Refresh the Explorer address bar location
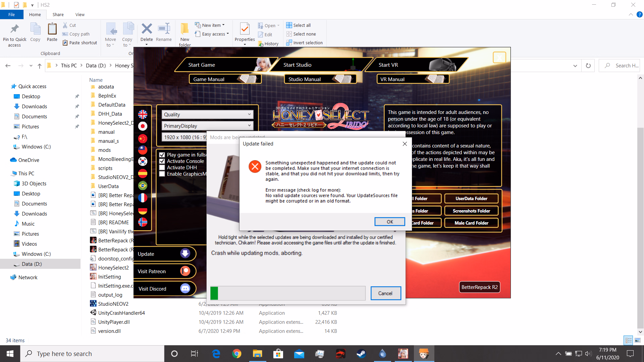The image size is (644, 362). pos(588,66)
